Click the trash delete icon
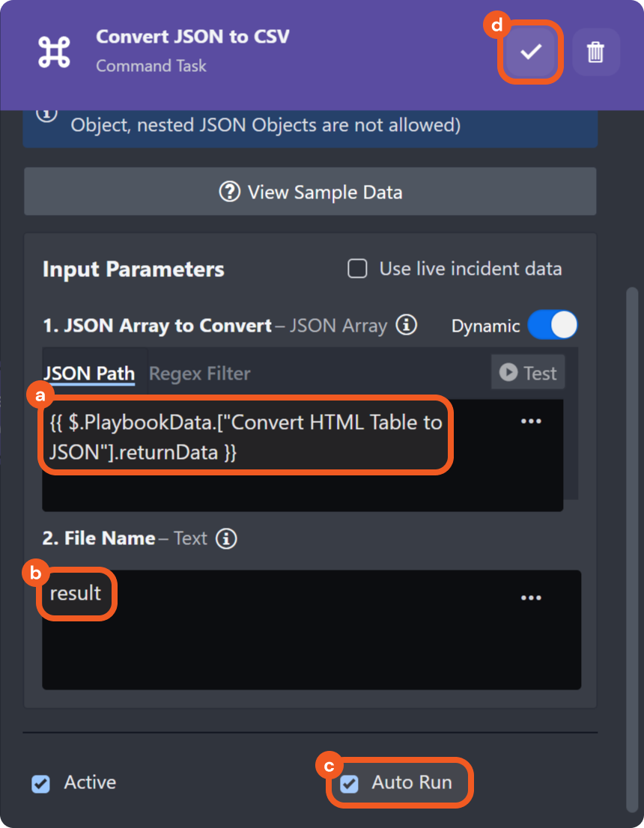The height and width of the screenshot is (828, 644). click(x=596, y=52)
